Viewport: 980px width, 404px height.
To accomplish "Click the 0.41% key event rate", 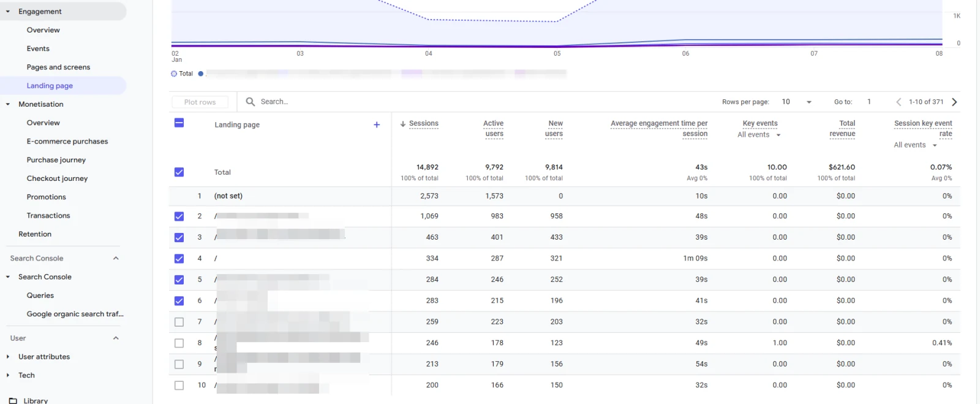I will (x=942, y=343).
